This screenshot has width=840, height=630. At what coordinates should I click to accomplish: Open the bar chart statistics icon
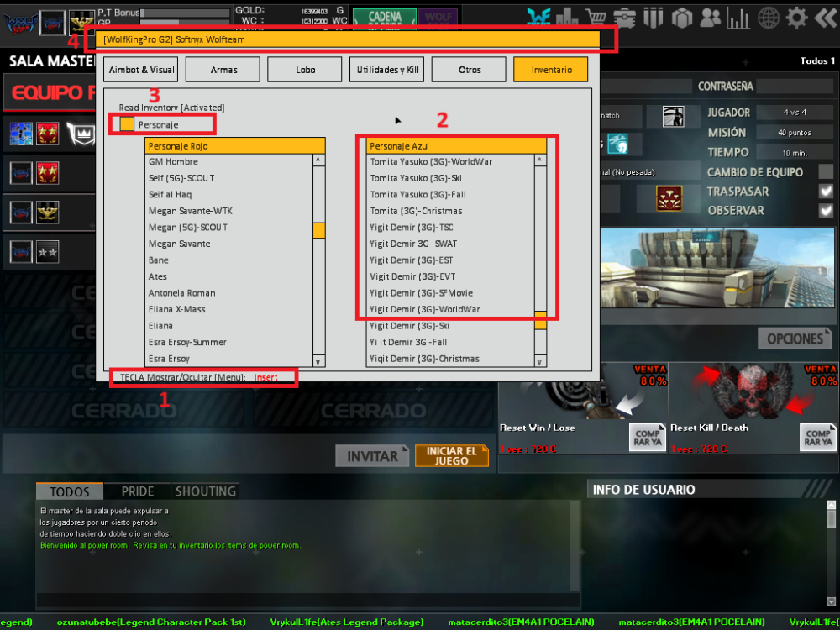click(x=738, y=17)
